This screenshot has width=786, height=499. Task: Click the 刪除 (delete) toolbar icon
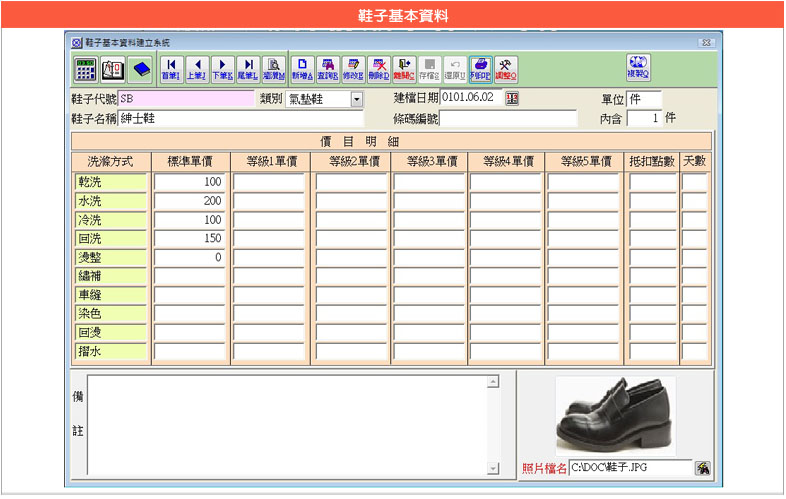378,68
